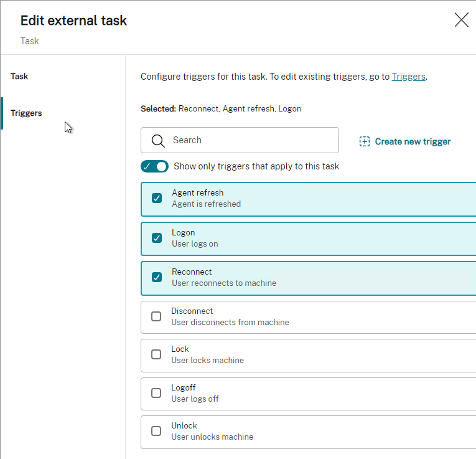The width and height of the screenshot is (476, 459).
Task: Choose the Unlock trigger row description
Action: [212, 437]
